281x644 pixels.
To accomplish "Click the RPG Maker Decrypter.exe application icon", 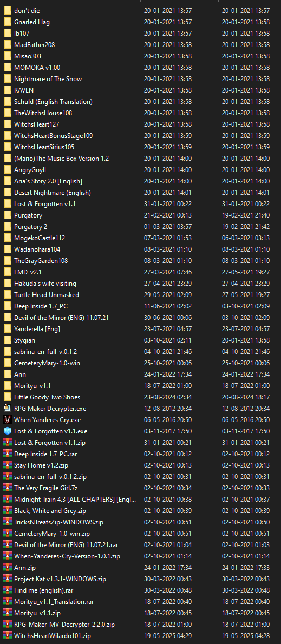I will point(8,408).
